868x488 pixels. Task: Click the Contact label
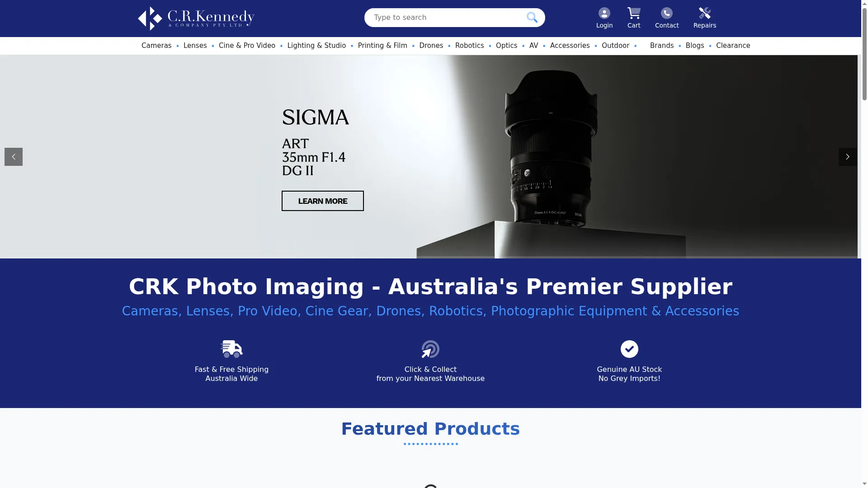(x=667, y=25)
